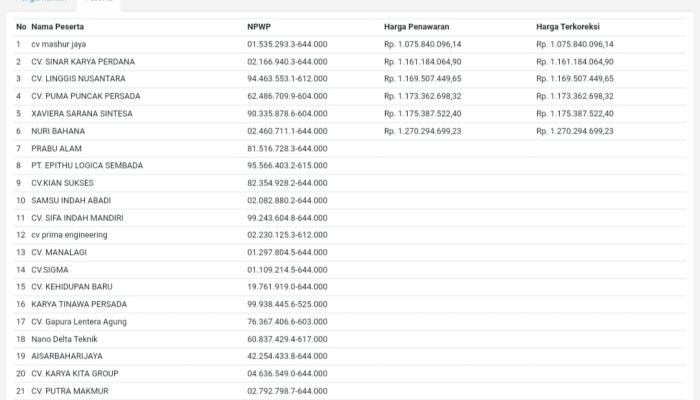Click CV. PUTRA MAKMUR in last row
This screenshot has height=400, width=700.
click(70, 390)
